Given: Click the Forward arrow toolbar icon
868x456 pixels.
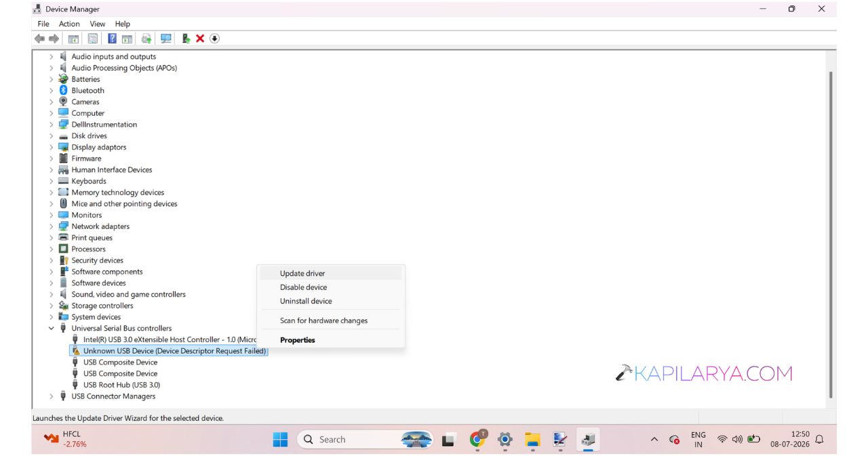Looking at the screenshot, I should click(54, 39).
